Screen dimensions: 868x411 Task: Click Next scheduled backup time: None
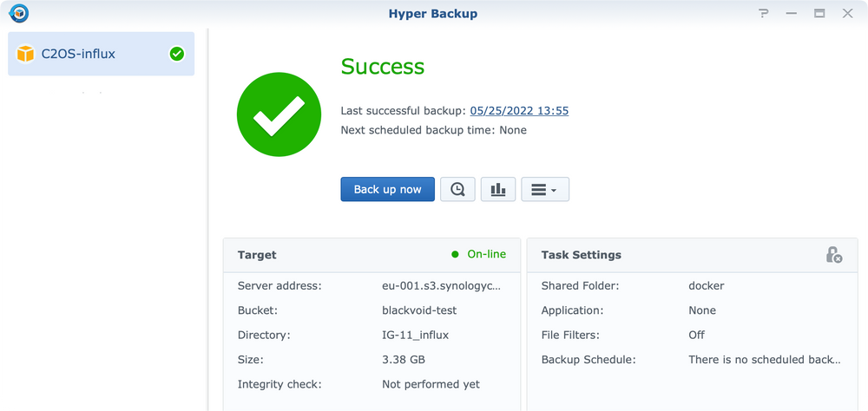pyautogui.click(x=433, y=131)
